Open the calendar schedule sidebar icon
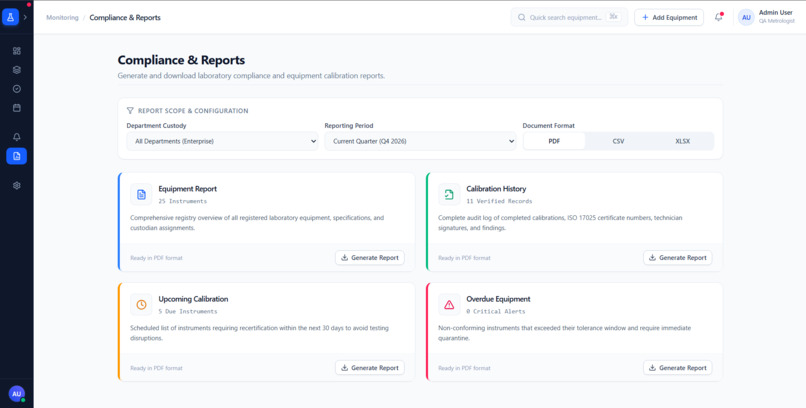 [16, 108]
